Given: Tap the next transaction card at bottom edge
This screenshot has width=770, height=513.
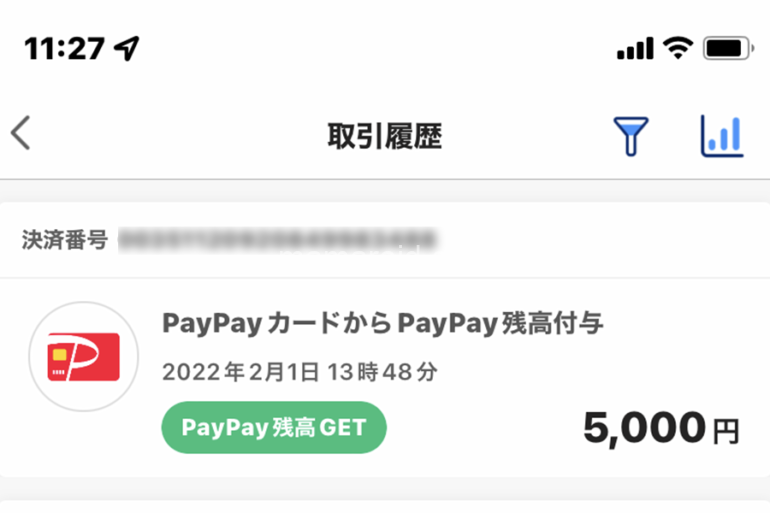Looking at the screenshot, I should coord(385,507).
